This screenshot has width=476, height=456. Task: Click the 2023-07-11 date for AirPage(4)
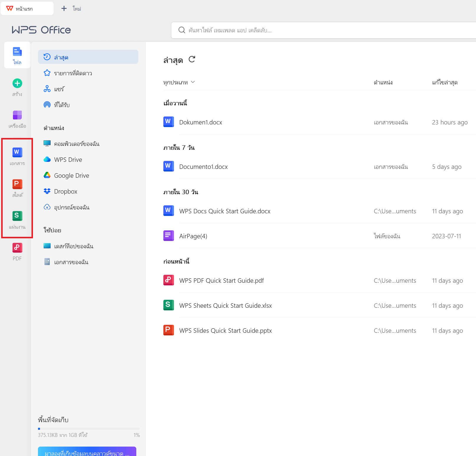tap(447, 236)
